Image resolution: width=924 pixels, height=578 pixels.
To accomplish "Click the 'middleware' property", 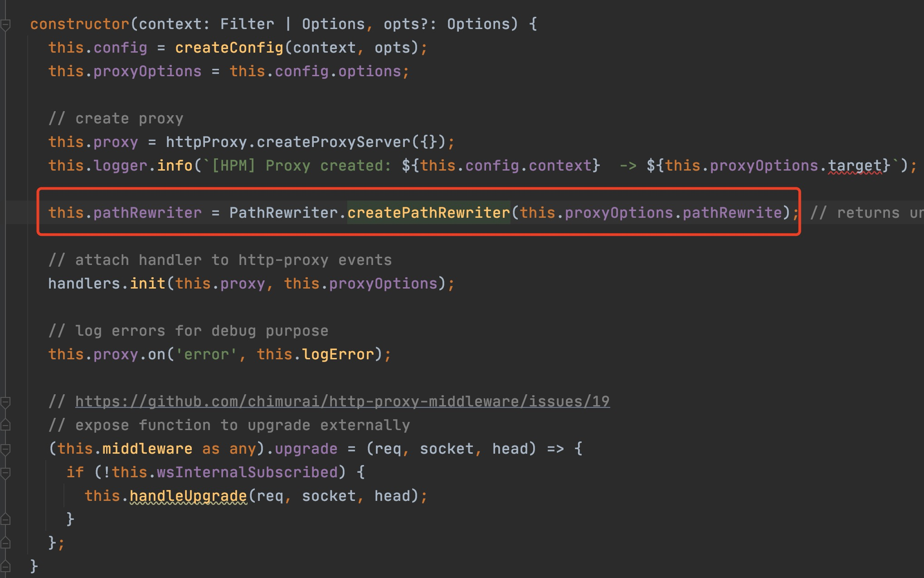I will 147,449.
